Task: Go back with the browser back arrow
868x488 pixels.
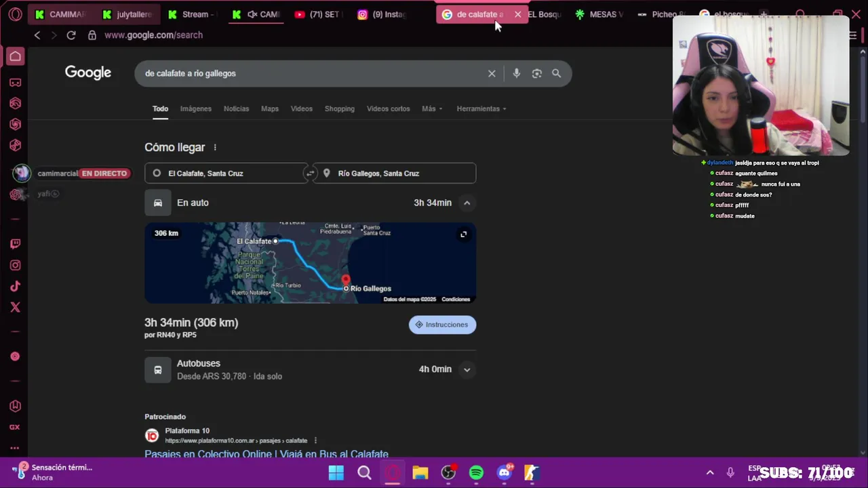Action: 37,35
